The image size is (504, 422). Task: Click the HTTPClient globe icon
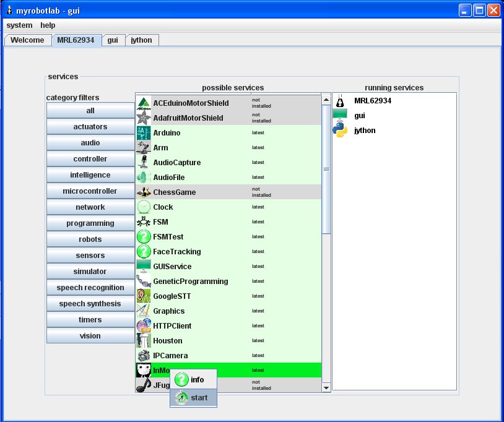[x=143, y=326]
